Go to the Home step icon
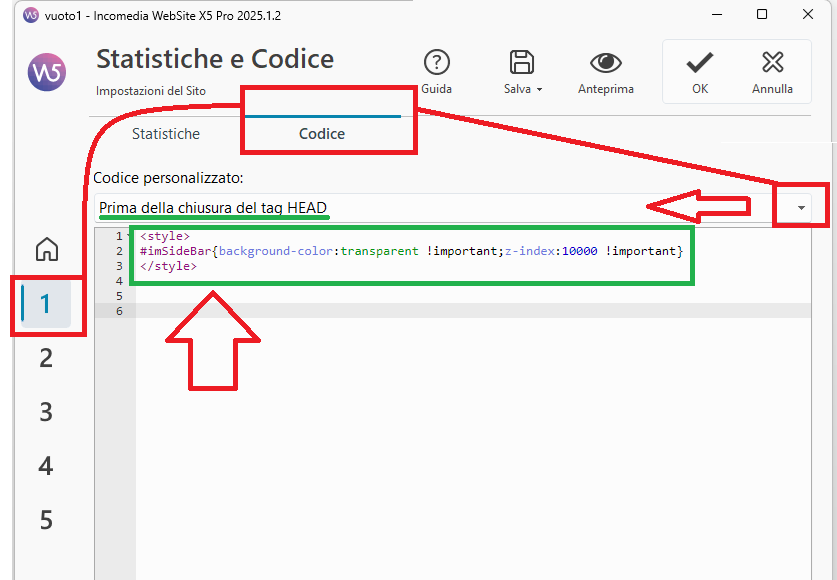 (x=46, y=249)
